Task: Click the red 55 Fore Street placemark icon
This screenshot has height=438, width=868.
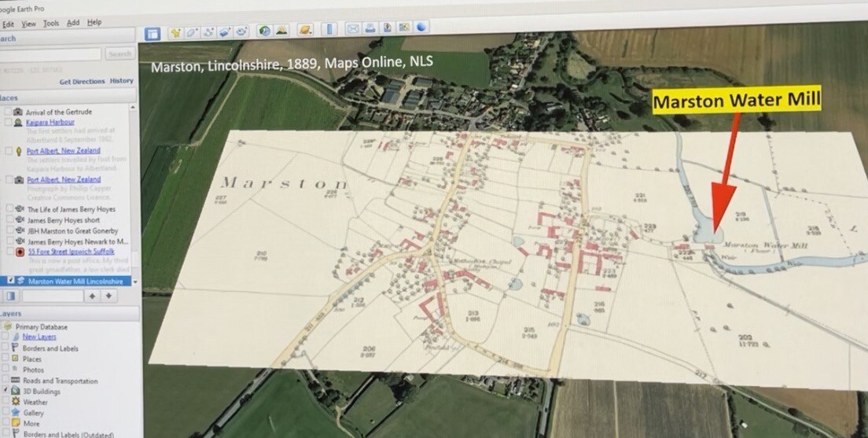Action: 20,252
